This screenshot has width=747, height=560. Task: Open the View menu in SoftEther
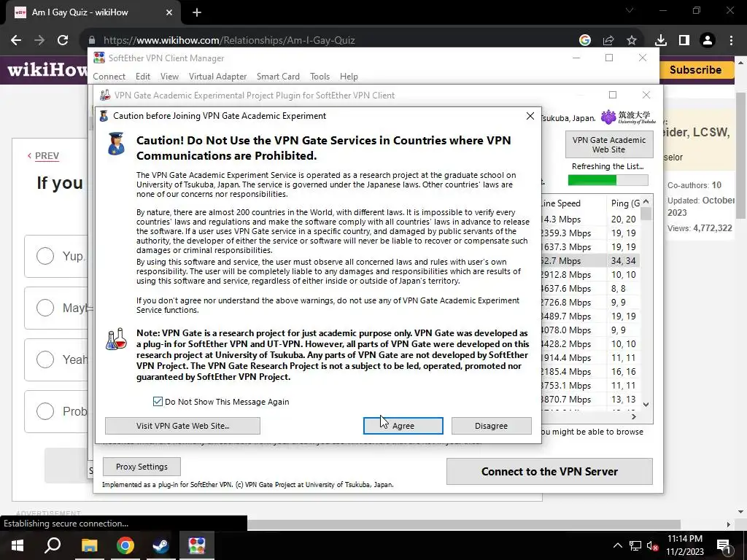(x=169, y=76)
